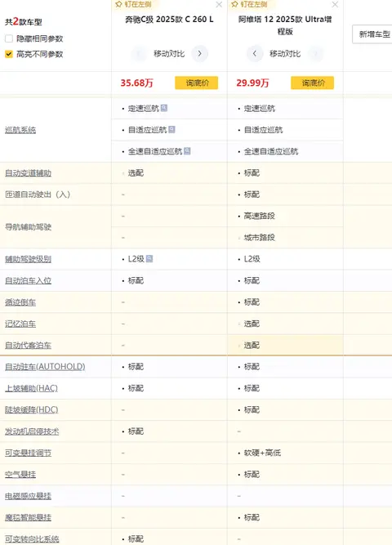Click 询底价 button for 29.99万 model
This screenshot has height=545, width=392.
coord(313,83)
